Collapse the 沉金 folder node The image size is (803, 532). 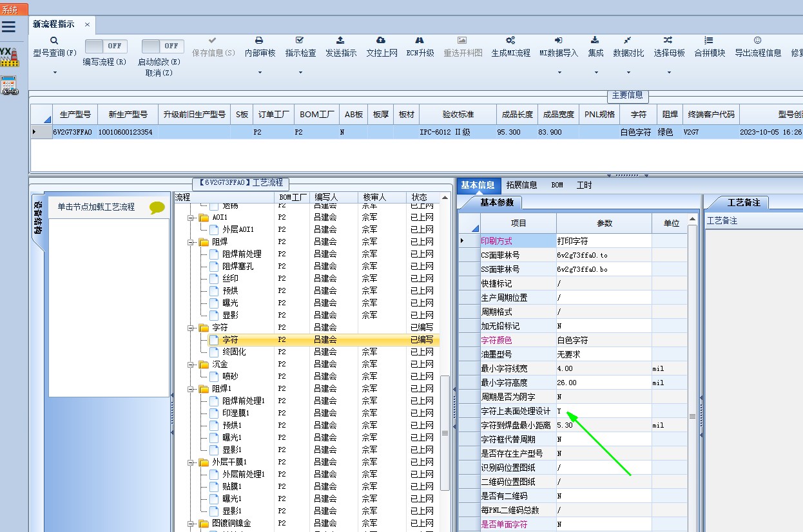click(191, 365)
